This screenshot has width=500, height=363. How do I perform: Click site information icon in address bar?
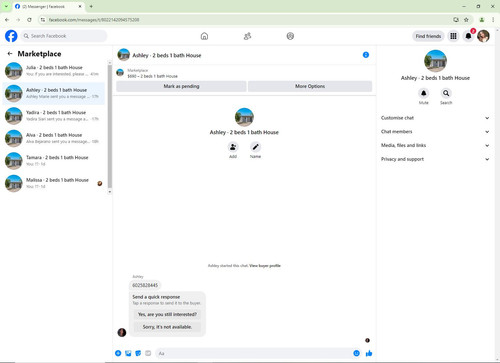(x=43, y=20)
